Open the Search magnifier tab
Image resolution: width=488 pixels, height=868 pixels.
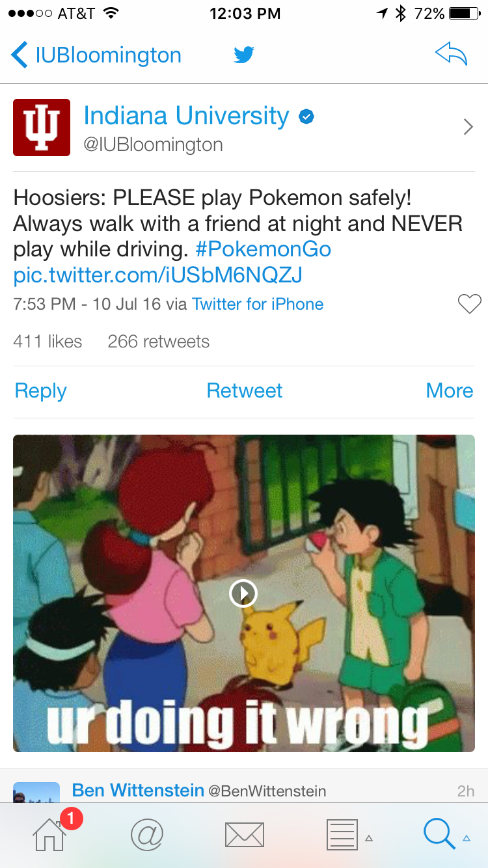439,834
